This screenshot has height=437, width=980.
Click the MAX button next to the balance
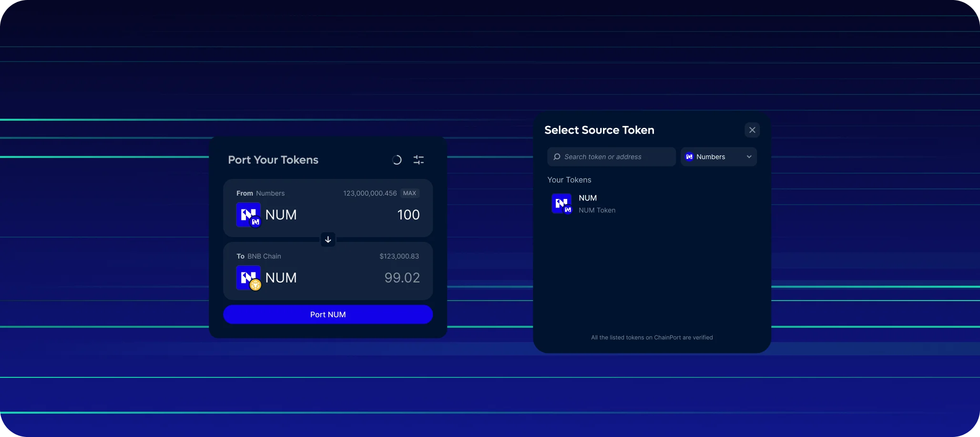coord(409,193)
